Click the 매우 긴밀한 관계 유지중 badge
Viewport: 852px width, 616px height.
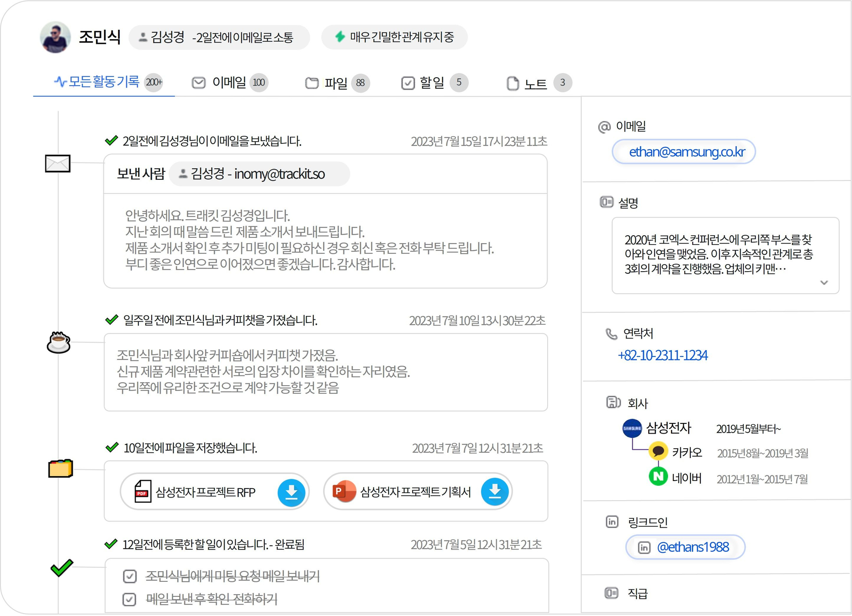pos(394,37)
